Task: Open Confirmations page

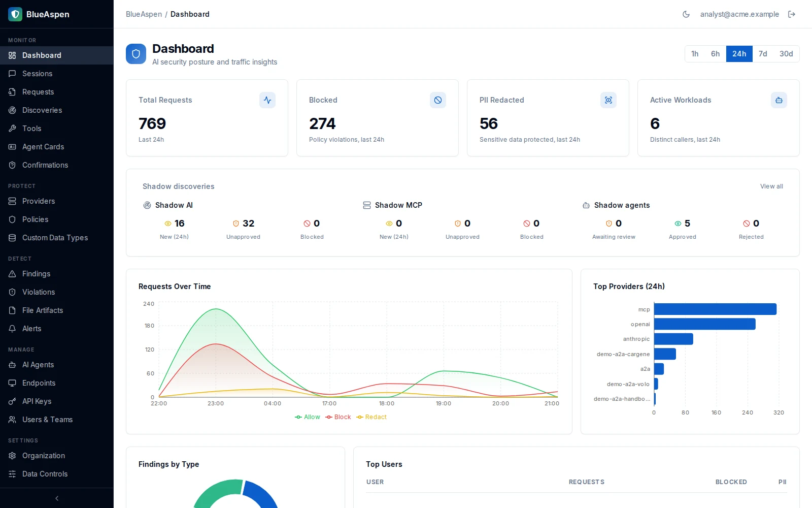Action: (57, 165)
